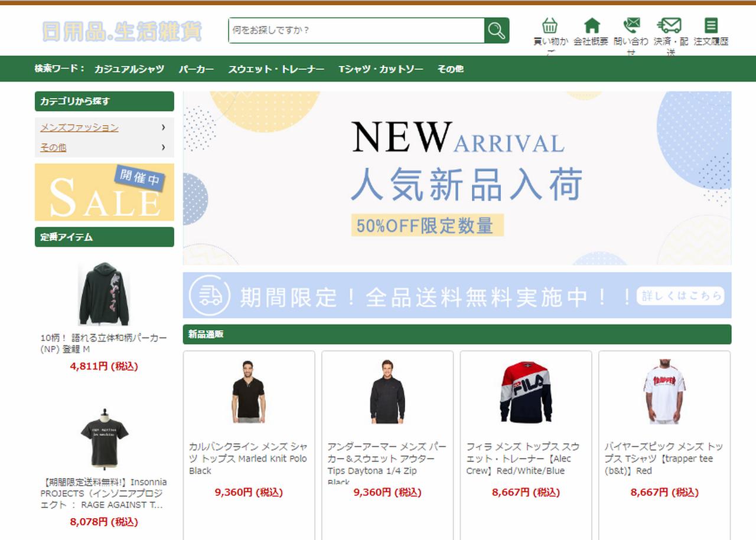
Task: Open the FILA sweatshirt product thumbnail
Action: (x=526, y=392)
